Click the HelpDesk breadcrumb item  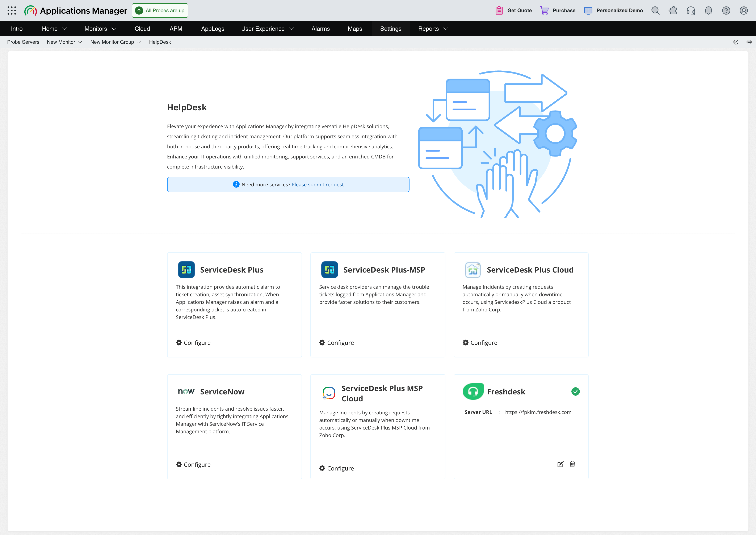[160, 42]
